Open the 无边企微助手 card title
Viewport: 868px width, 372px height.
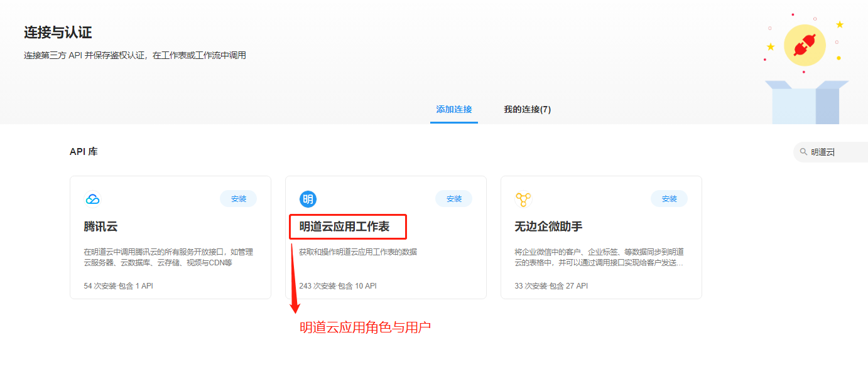pyautogui.click(x=548, y=226)
